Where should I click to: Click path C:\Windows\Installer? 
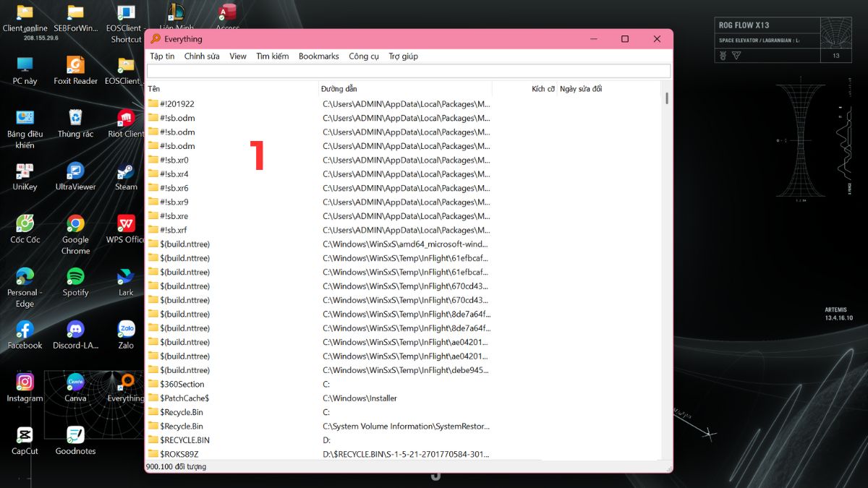click(x=359, y=398)
